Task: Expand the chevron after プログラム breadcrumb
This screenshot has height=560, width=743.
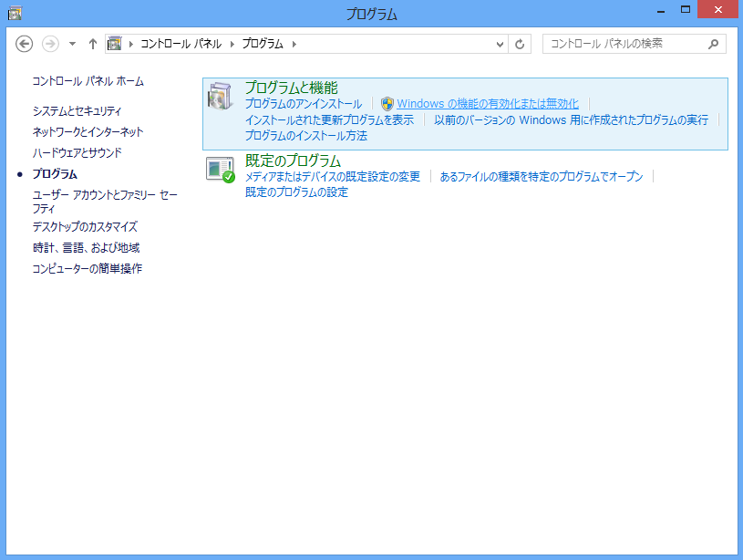Action: 294,44
